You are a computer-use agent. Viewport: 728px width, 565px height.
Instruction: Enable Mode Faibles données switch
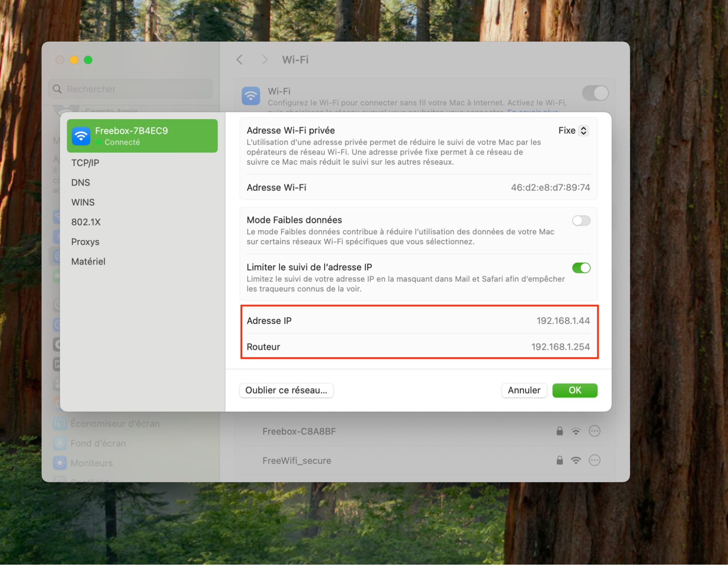tap(581, 221)
